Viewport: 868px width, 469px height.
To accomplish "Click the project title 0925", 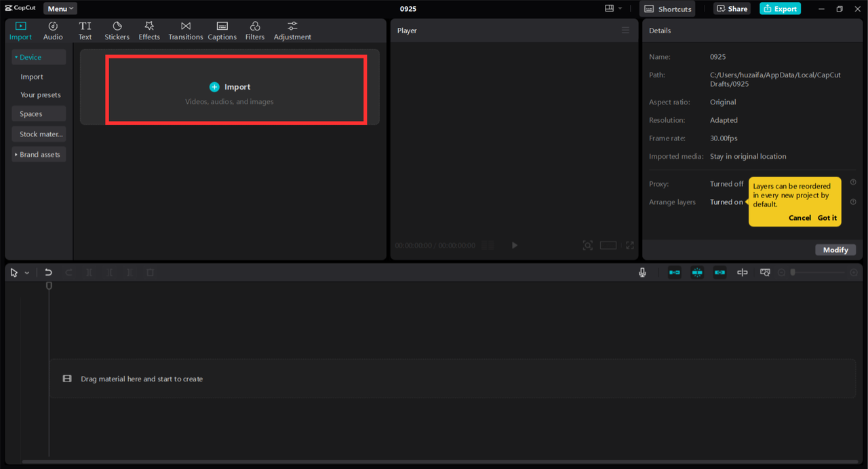I will (x=408, y=9).
